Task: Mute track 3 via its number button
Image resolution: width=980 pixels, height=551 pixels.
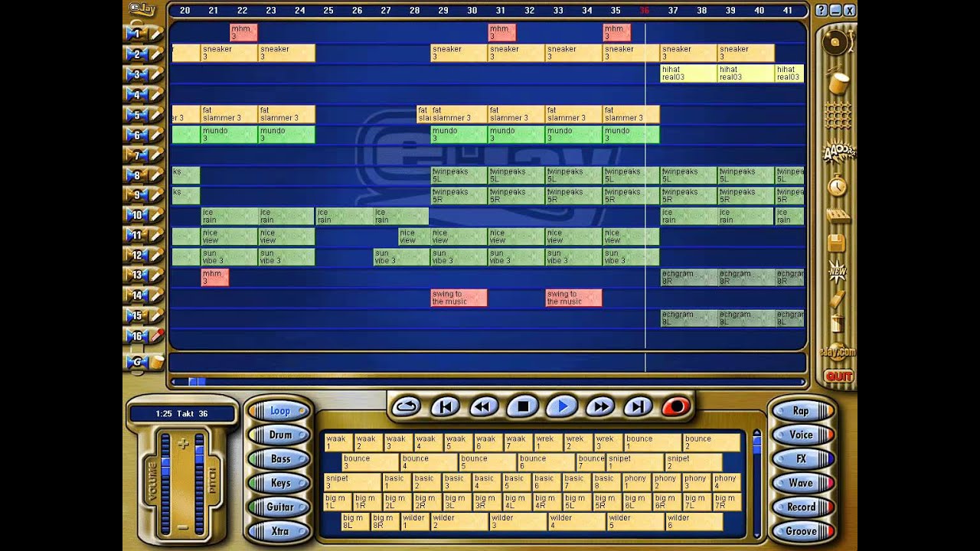Action: (x=136, y=74)
